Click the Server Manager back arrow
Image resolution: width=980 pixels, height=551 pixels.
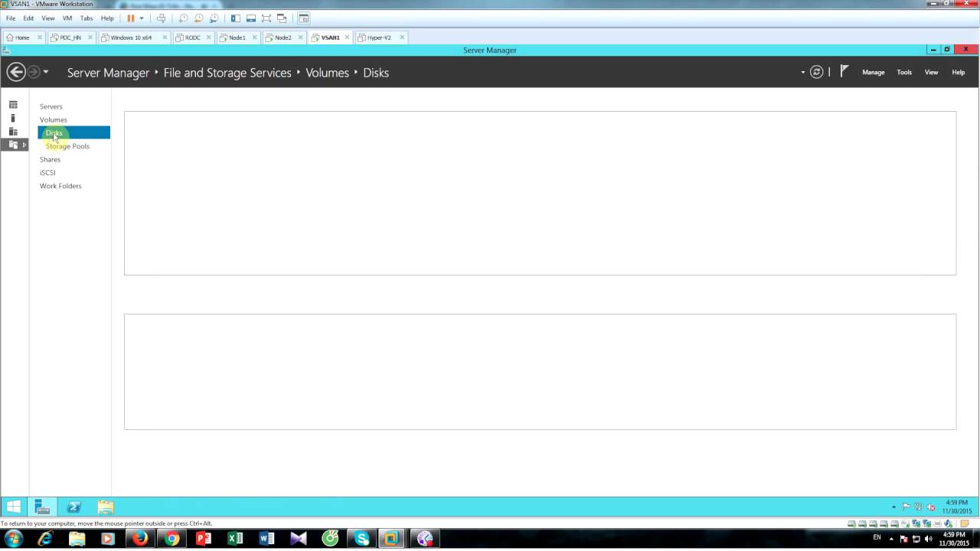(x=15, y=72)
